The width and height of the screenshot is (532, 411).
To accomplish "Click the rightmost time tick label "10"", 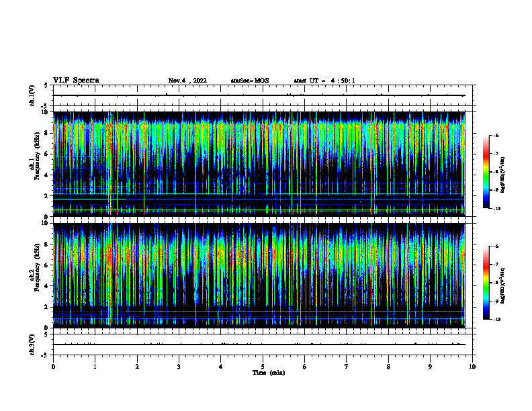I will click(x=472, y=367).
